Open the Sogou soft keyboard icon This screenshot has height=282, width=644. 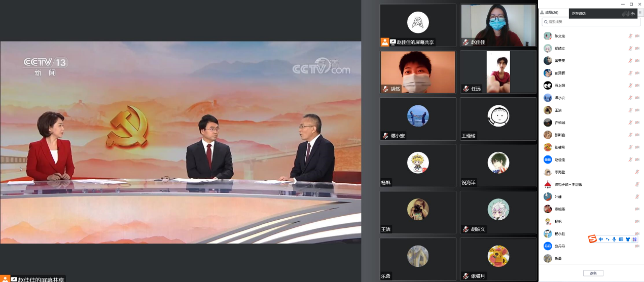click(621, 239)
